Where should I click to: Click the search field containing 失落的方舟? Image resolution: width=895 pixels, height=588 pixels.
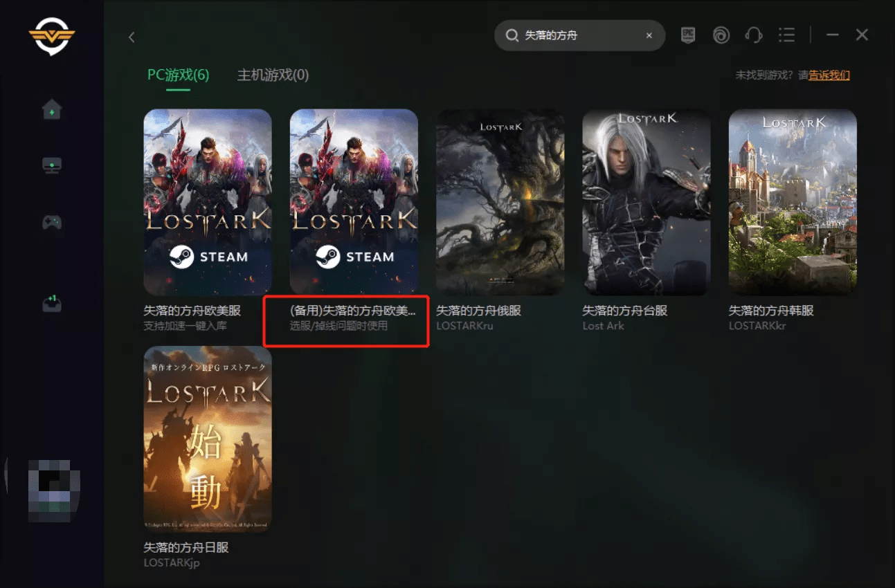579,35
